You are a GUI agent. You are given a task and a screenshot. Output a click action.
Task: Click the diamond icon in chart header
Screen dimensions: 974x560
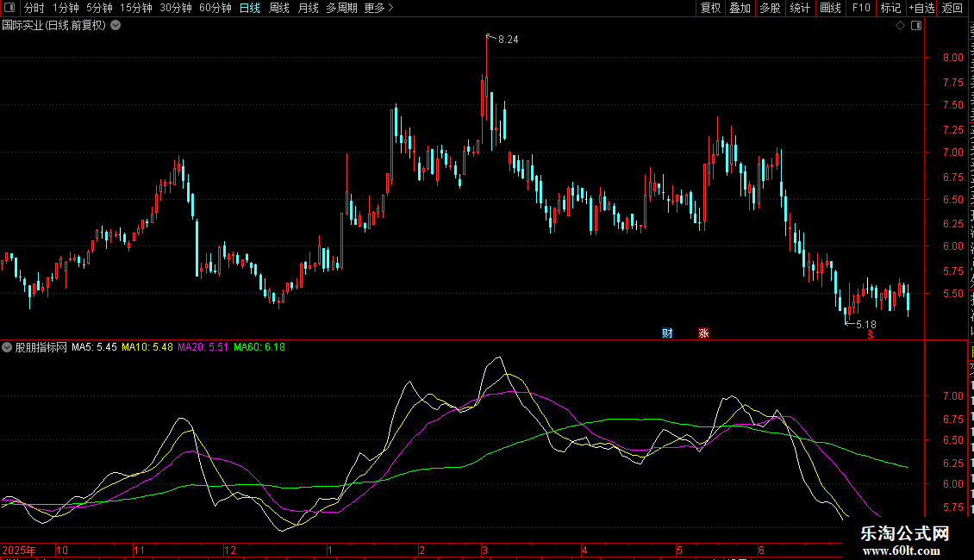pos(900,26)
